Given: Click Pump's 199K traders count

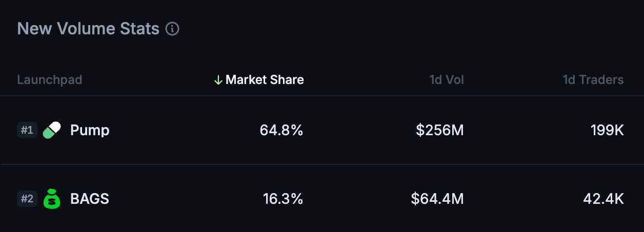Looking at the screenshot, I should click(607, 131).
